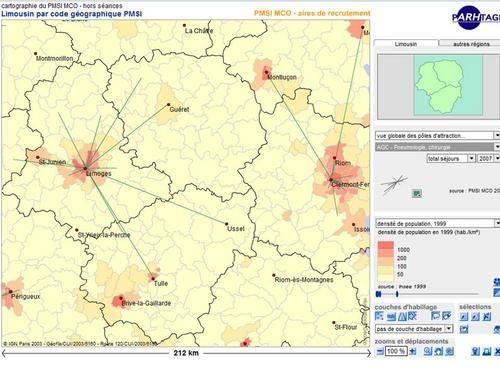Click the triangle-shaped habillage layer icon
500x375 pixels.
click(x=402, y=316)
